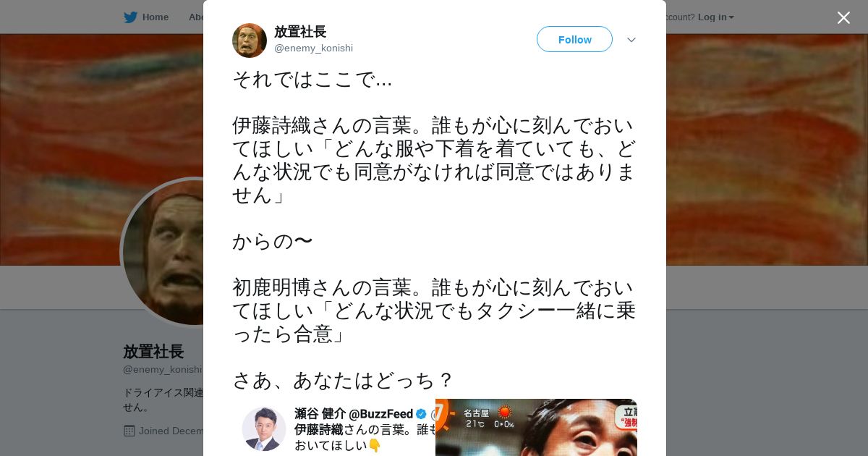Click the large profile photo behind the popup

coord(163,252)
